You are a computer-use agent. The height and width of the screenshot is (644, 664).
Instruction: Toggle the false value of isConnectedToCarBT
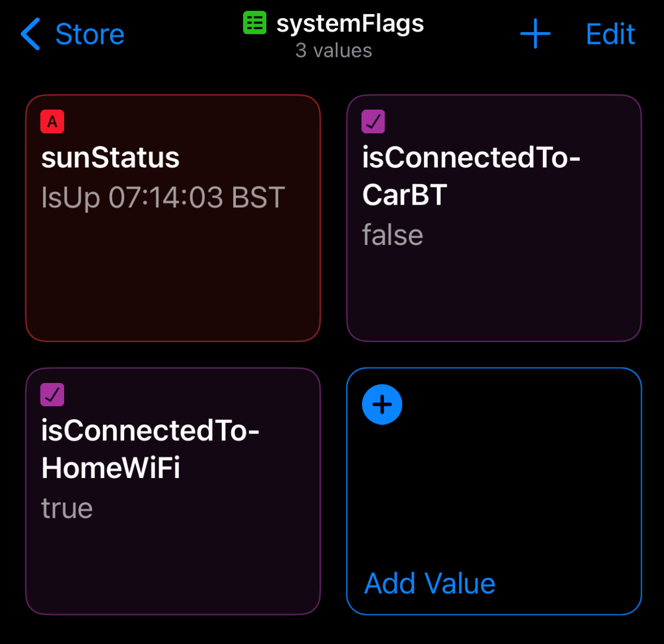393,235
